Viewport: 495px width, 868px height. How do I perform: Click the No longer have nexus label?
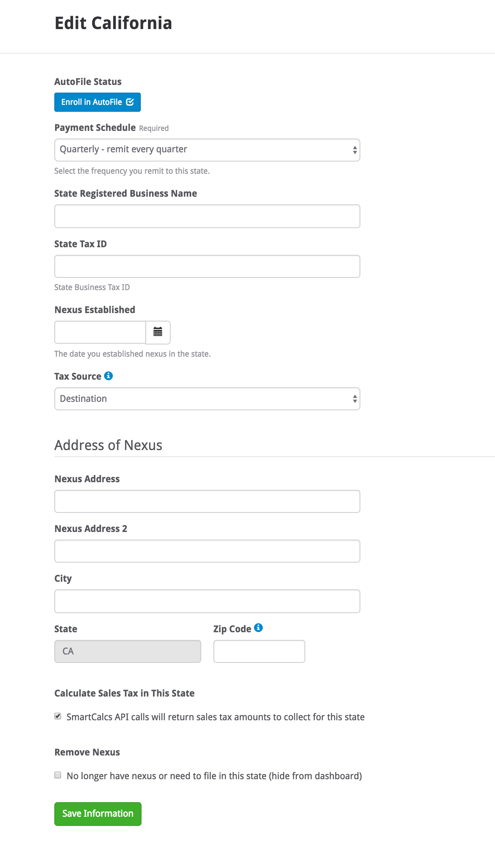click(x=214, y=776)
